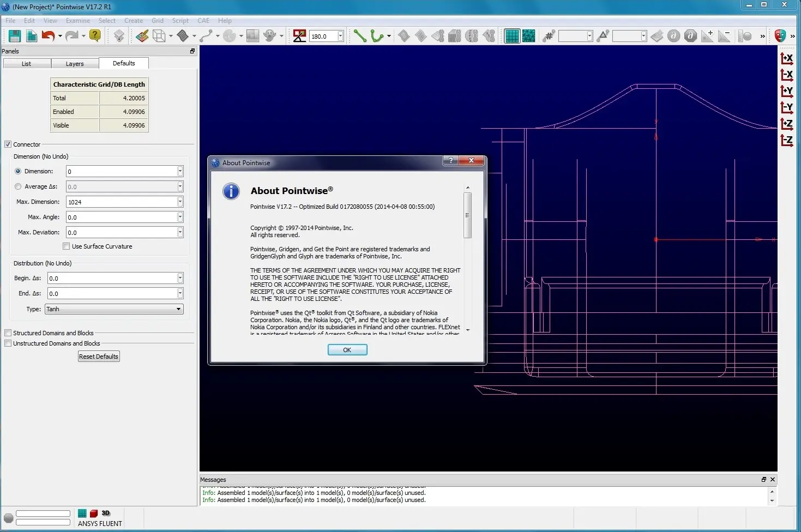Screen dimensions: 801x532
Task: Toggle the Connector checkbox
Action: pyautogui.click(x=8, y=144)
